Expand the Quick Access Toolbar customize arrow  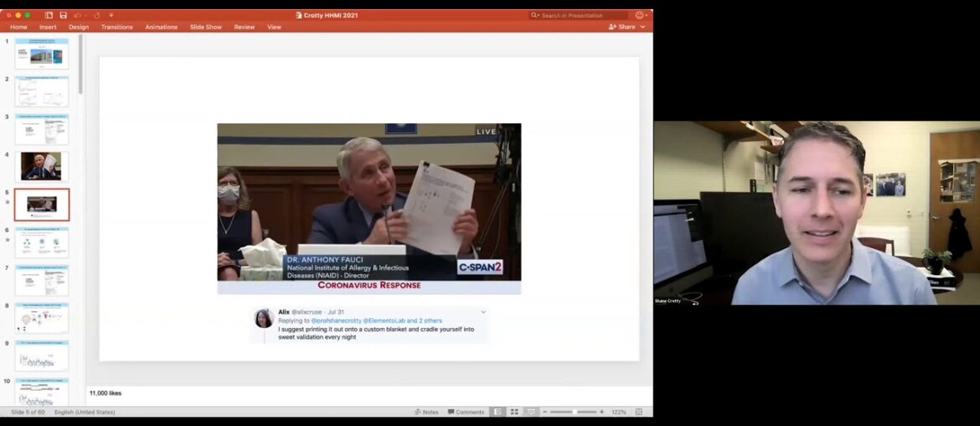111,15
